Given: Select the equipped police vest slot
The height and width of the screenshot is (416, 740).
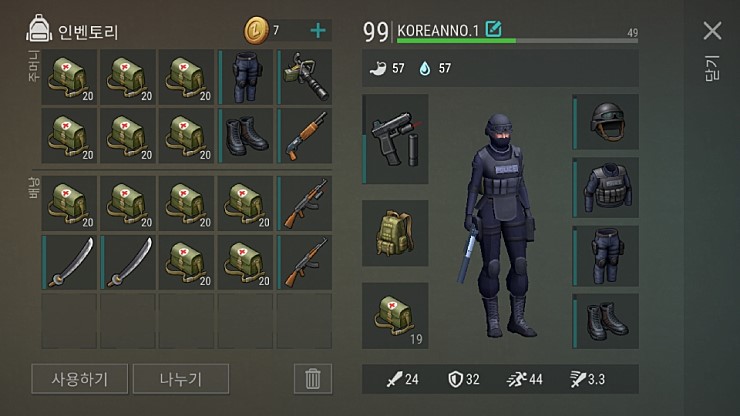Looking at the screenshot, I should click(x=605, y=188).
